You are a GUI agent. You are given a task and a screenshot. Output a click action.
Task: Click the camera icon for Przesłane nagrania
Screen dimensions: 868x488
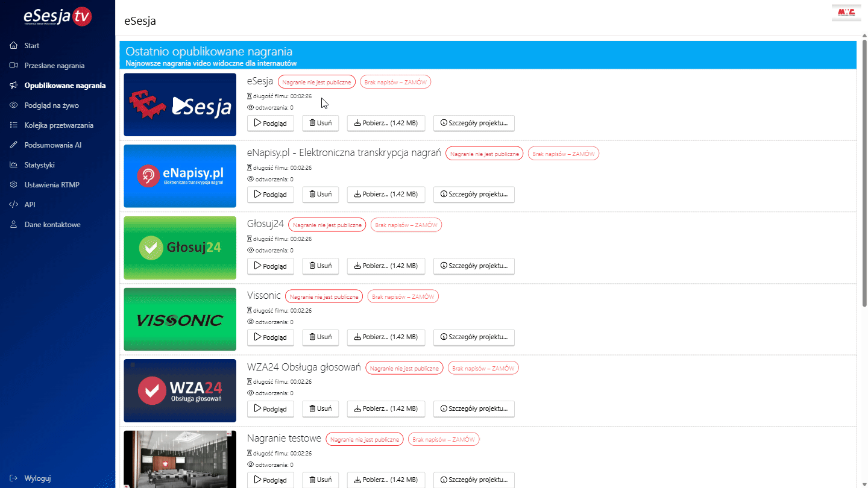pos(13,66)
